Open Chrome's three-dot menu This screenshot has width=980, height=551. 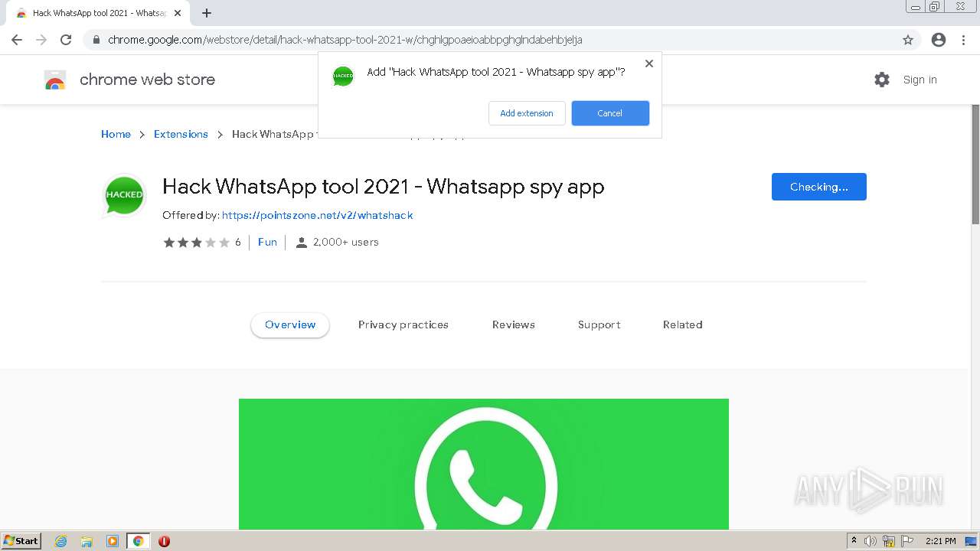click(x=963, y=40)
